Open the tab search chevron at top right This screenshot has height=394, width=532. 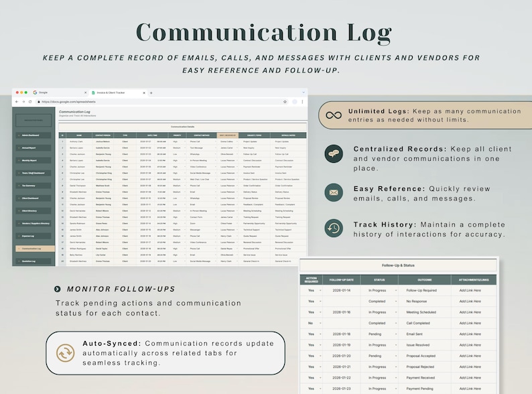pos(304,92)
